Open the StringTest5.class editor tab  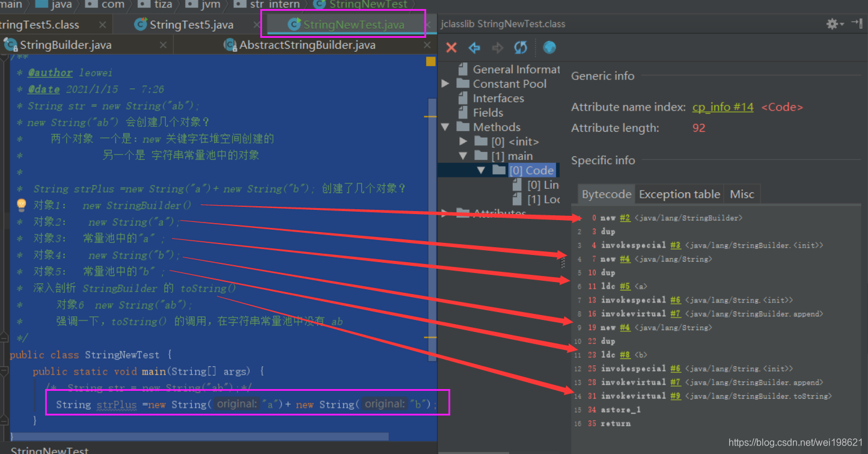tap(39, 25)
